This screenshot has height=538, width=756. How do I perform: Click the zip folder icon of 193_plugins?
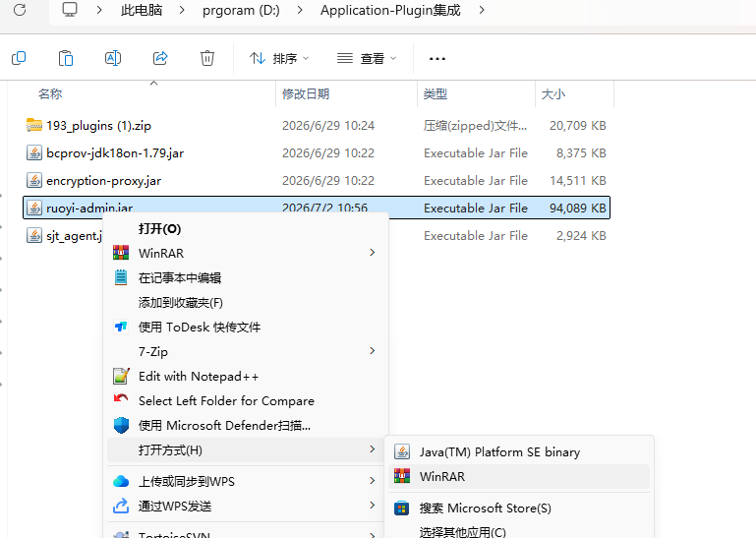click(33, 125)
